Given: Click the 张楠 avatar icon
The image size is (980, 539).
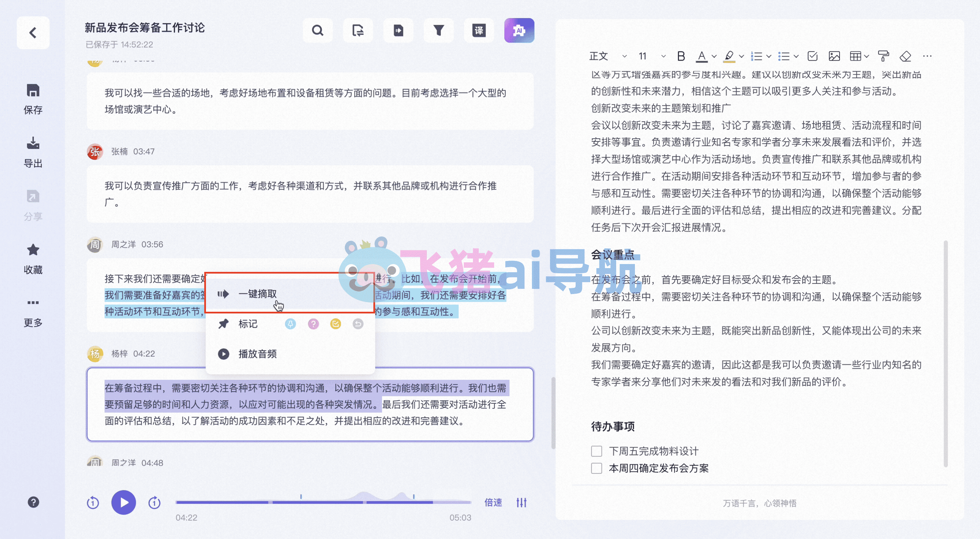Looking at the screenshot, I should 95,152.
